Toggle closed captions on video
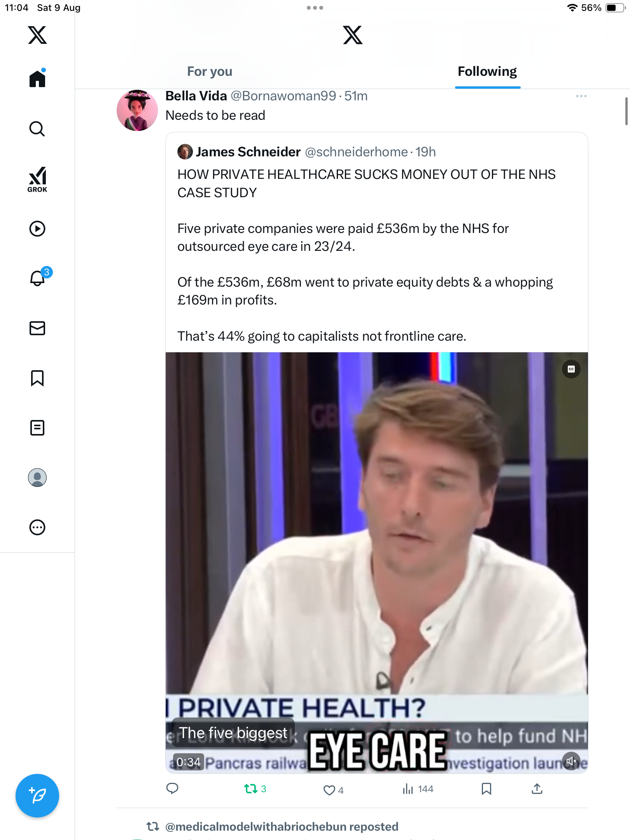Viewport: 630px width, 840px height. 571,369
